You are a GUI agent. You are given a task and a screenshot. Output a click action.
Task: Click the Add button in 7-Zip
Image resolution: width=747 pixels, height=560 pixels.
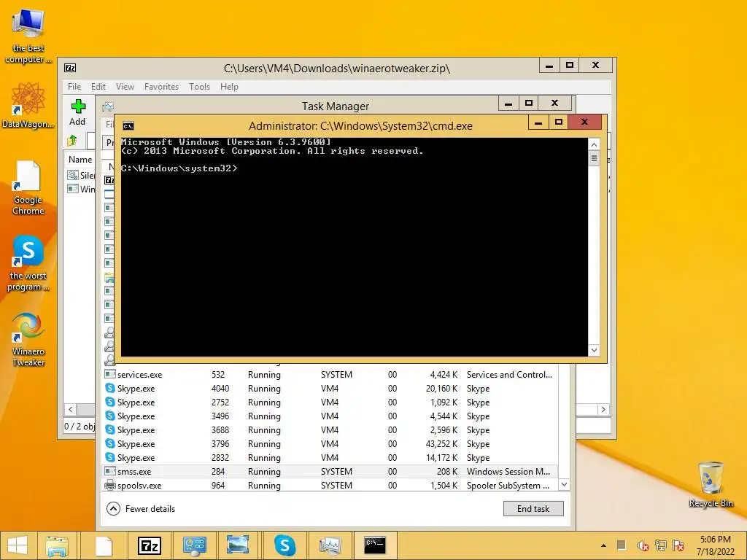pos(77,113)
